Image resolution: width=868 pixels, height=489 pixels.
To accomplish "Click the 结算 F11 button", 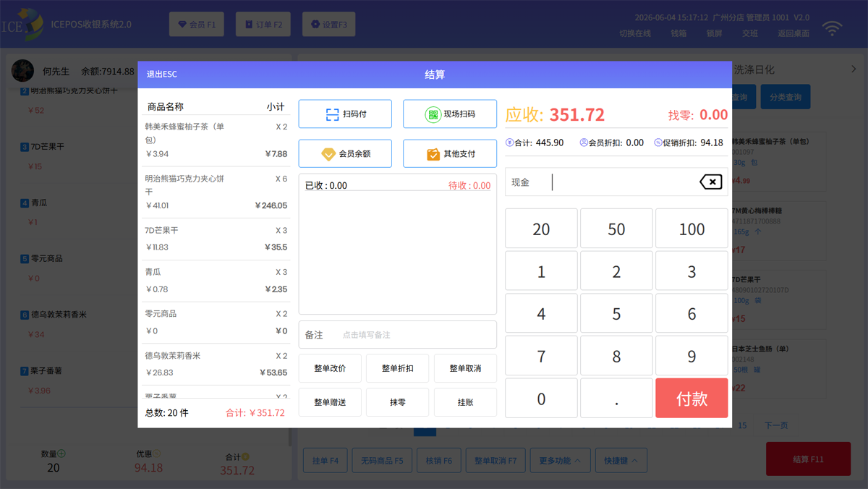I will pos(808,459).
